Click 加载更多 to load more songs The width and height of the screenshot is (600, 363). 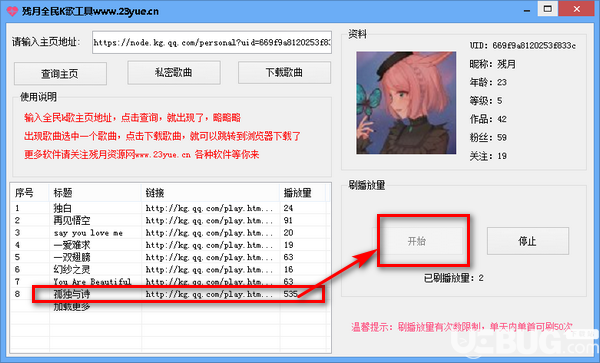pyautogui.click(x=72, y=306)
